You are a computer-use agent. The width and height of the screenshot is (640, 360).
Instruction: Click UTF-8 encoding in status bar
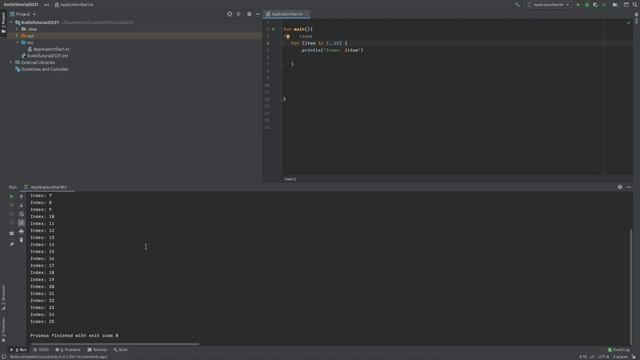tap(603, 357)
